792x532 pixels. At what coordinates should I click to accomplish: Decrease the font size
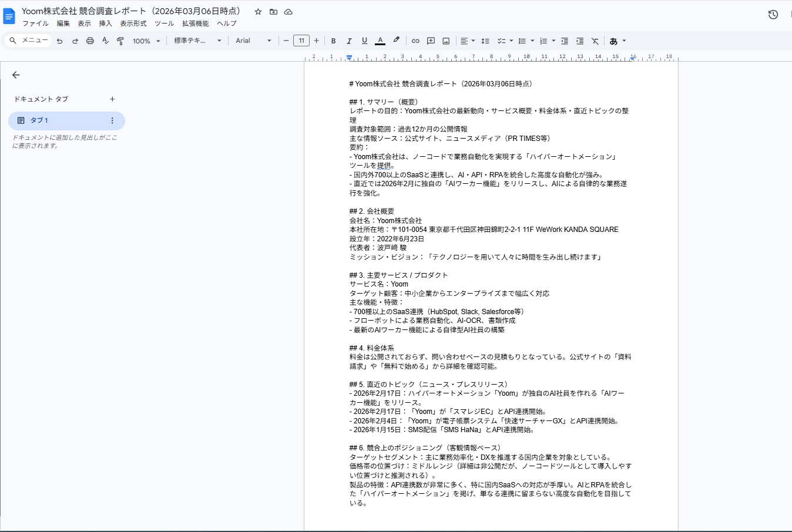point(286,41)
